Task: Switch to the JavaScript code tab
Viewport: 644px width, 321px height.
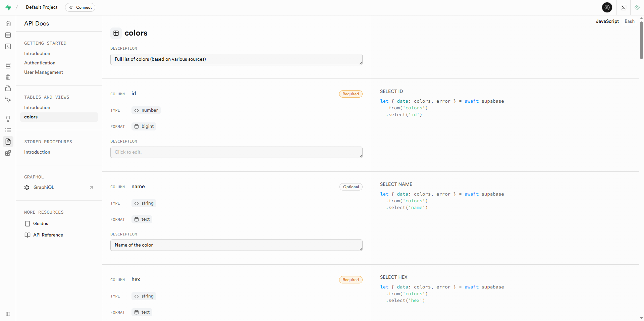Action: (x=607, y=21)
